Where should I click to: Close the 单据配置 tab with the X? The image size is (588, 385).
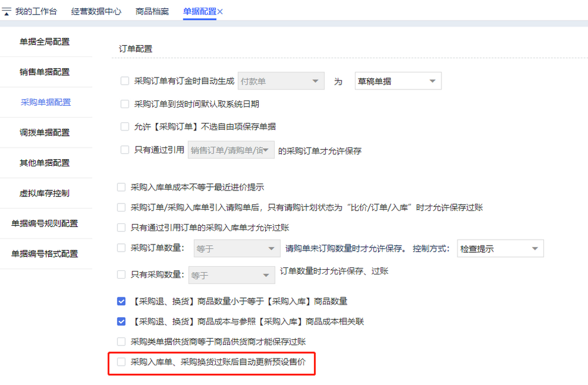coord(220,12)
